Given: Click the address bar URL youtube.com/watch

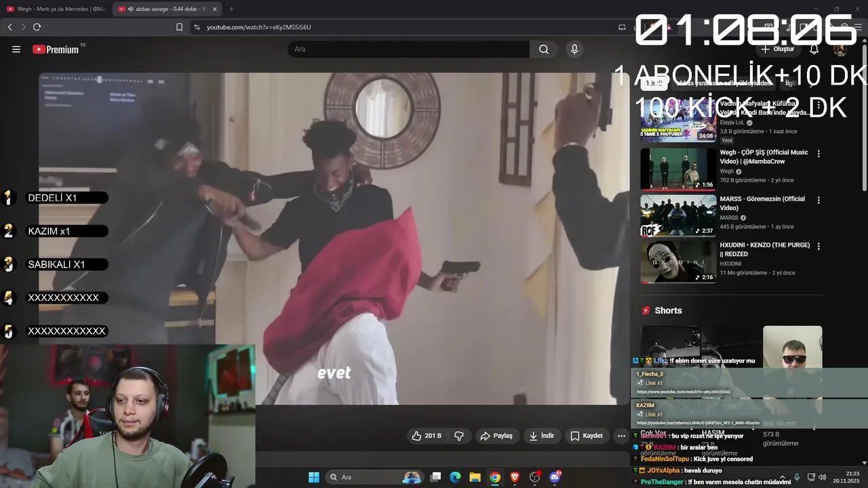Looking at the screenshot, I should point(259,27).
